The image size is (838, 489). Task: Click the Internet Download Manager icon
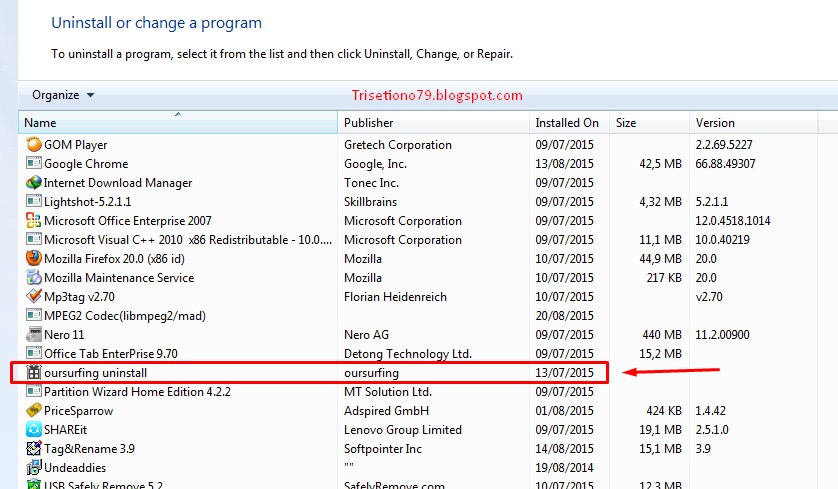click(34, 183)
